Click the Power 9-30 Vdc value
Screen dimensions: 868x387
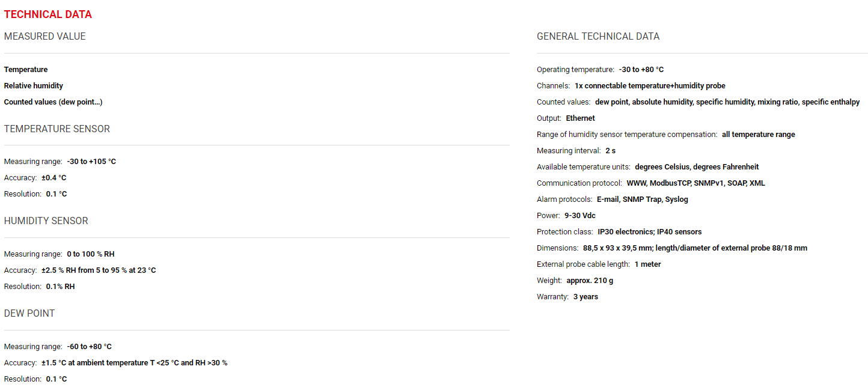coord(580,216)
